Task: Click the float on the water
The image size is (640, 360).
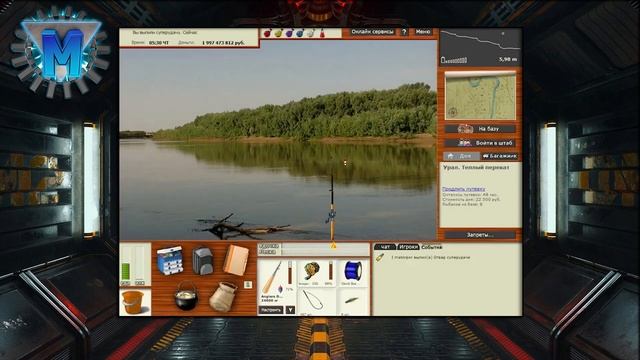Action: point(345,162)
